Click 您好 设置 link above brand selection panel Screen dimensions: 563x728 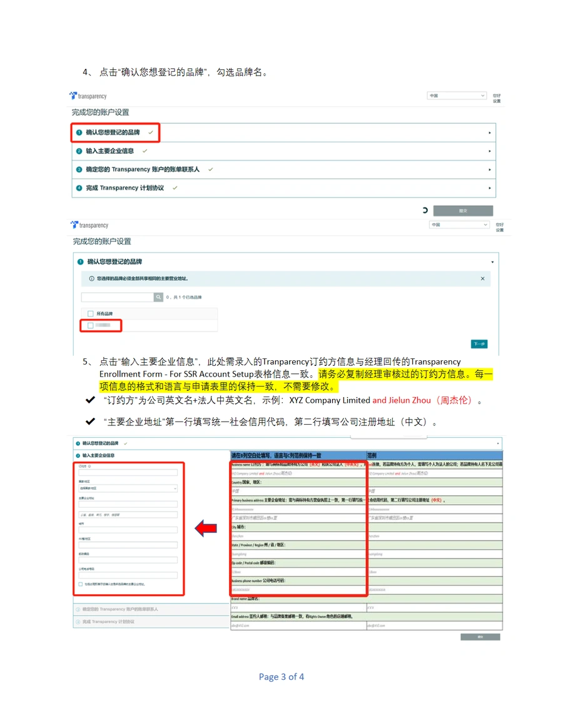point(499,227)
